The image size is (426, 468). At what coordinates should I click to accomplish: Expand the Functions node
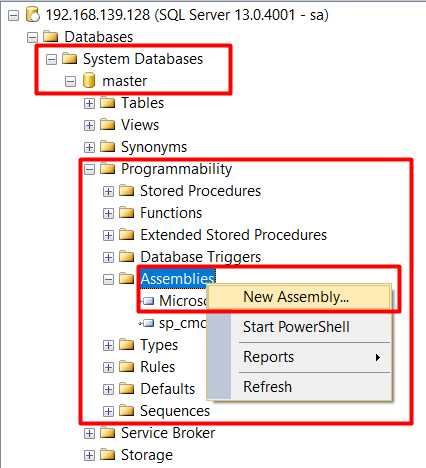pyautogui.click(x=108, y=213)
